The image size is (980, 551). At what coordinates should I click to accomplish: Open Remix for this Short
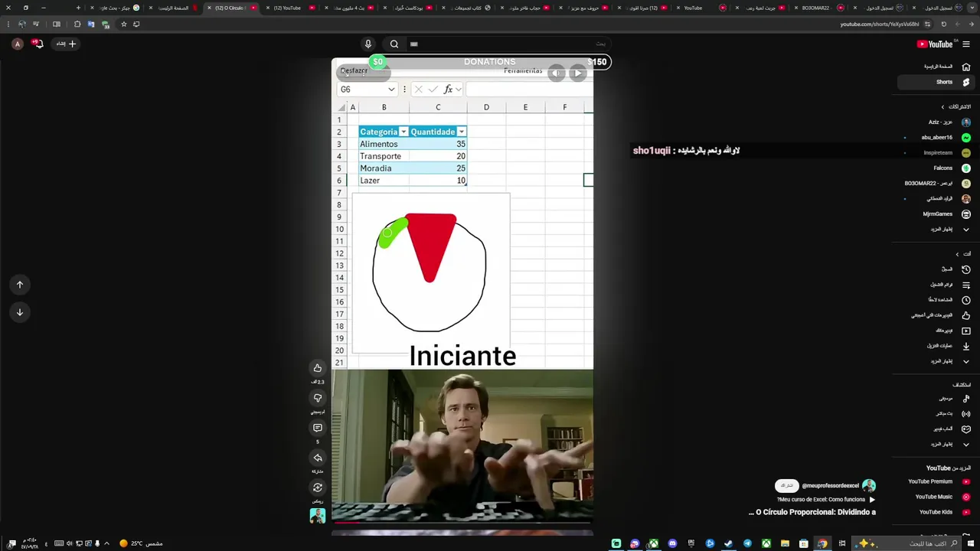coord(318,487)
